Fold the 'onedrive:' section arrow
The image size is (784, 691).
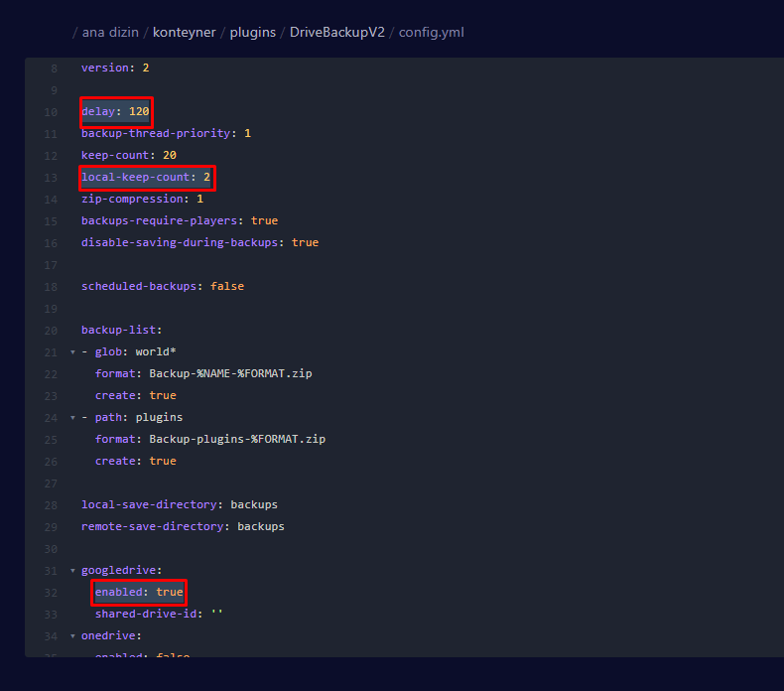pyautogui.click(x=73, y=636)
